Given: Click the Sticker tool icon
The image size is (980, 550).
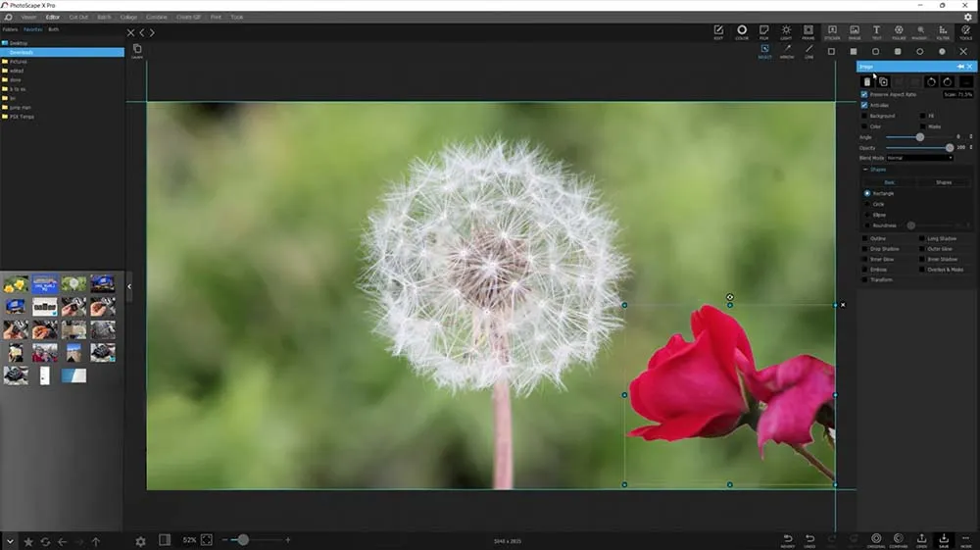Looking at the screenshot, I should (x=832, y=32).
